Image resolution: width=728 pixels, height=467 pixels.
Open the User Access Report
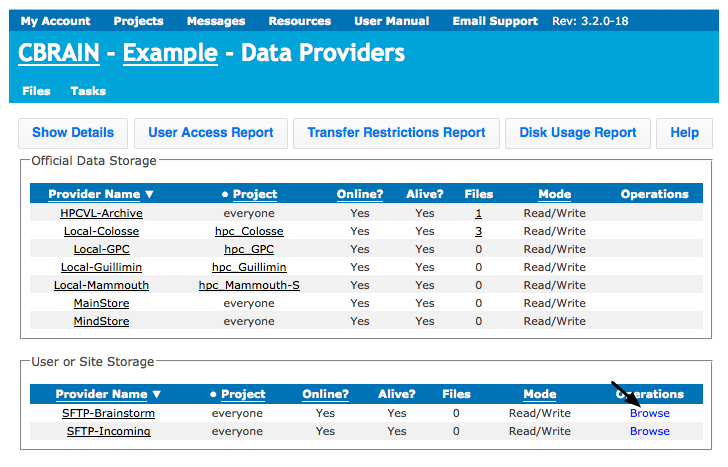tap(211, 133)
